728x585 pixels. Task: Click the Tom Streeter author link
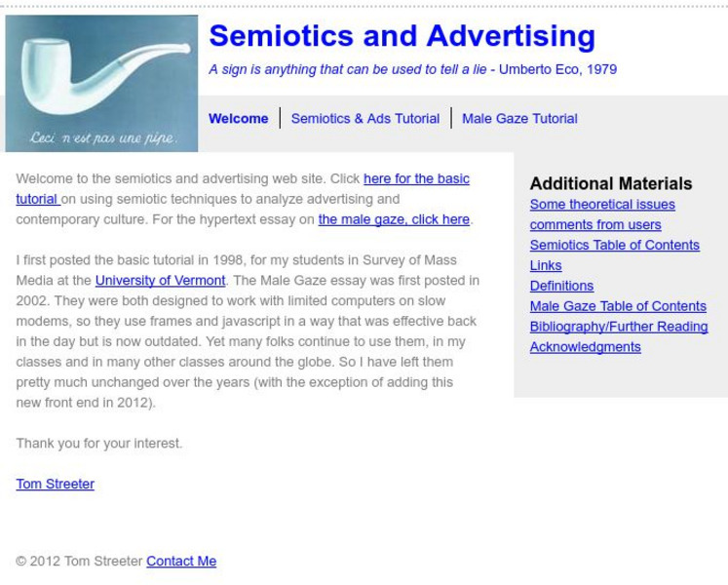[55, 484]
